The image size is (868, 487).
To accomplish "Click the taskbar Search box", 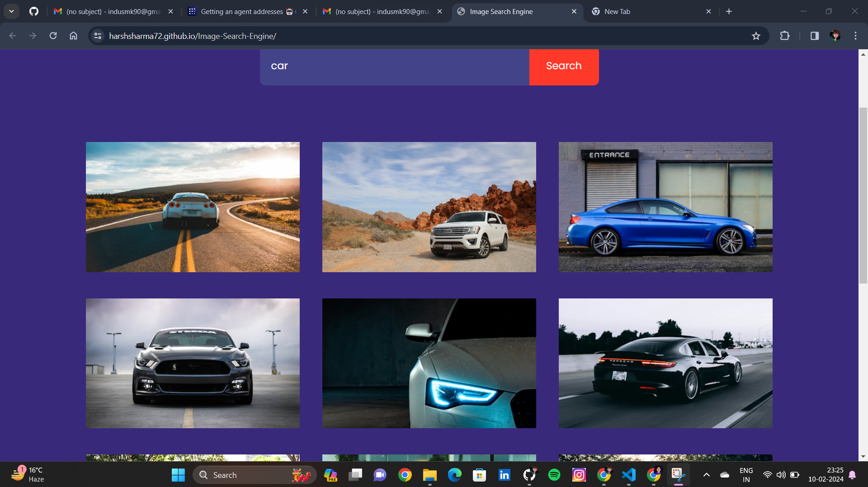I will tap(255, 475).
